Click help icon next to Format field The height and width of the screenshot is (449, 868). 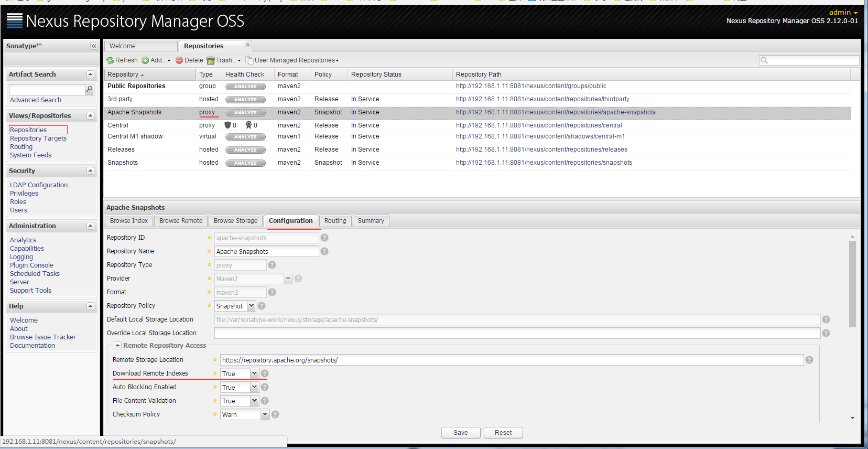(272, 292)
